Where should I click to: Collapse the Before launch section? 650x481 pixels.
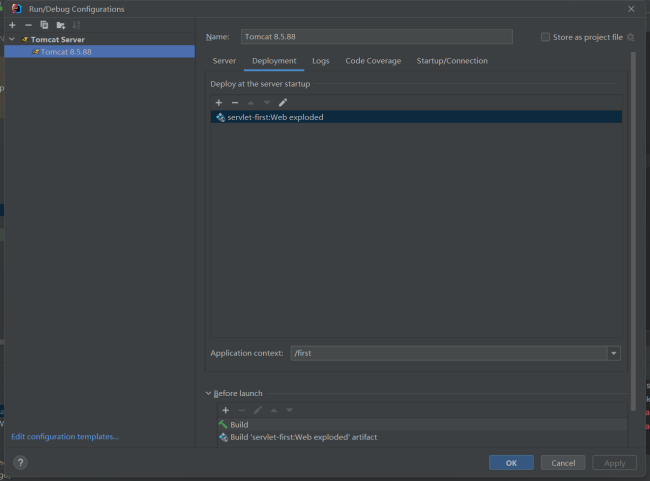(x=208, y=394)
